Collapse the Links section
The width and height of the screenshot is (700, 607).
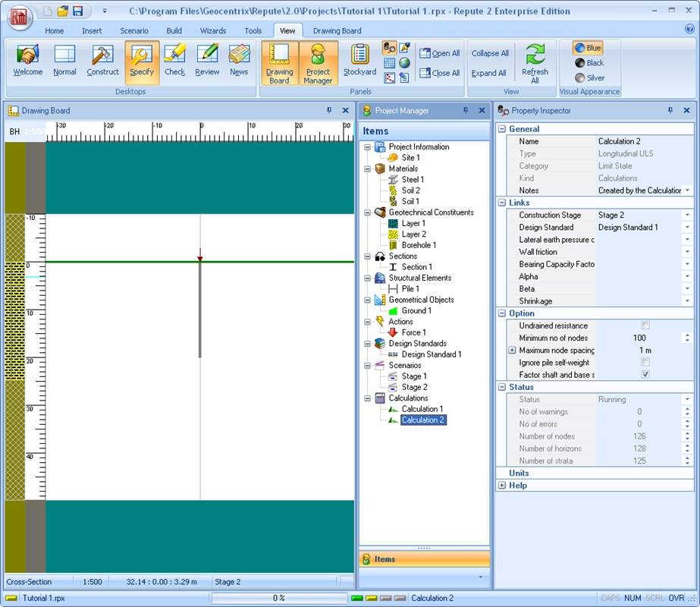(x=502, y=203)
